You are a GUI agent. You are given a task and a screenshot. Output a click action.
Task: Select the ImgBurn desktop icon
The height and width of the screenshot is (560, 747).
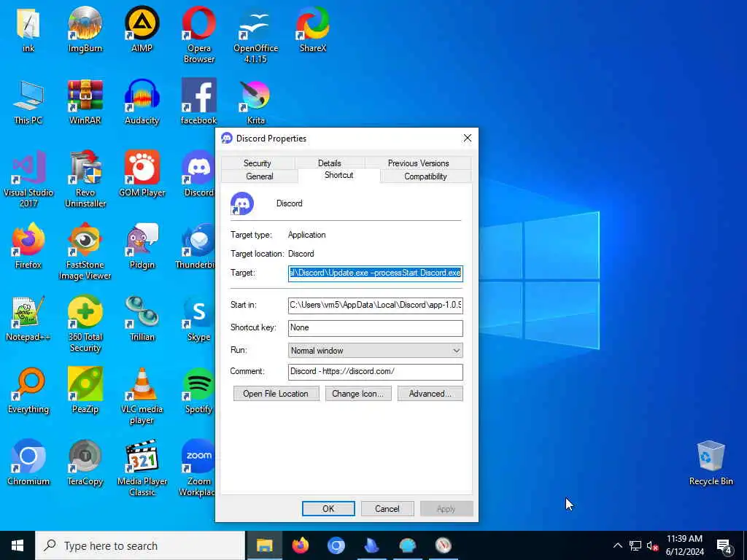pos(85,28)
